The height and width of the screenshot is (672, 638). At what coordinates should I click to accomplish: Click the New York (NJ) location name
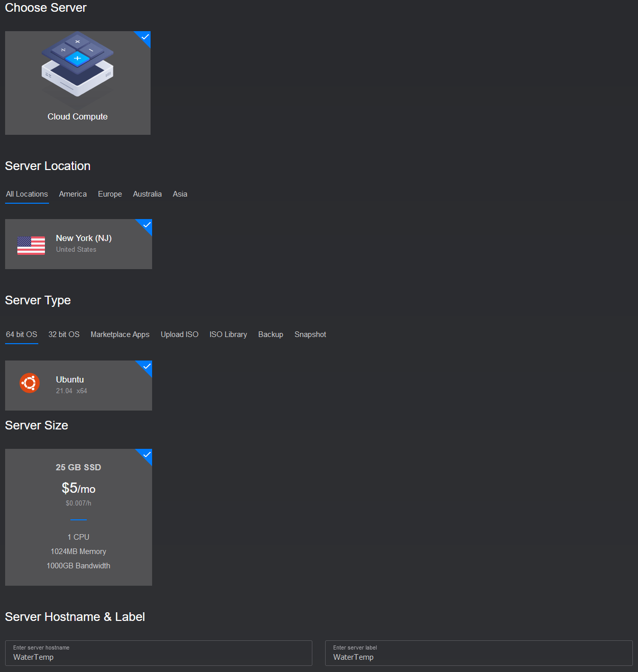tap(84, 238)
